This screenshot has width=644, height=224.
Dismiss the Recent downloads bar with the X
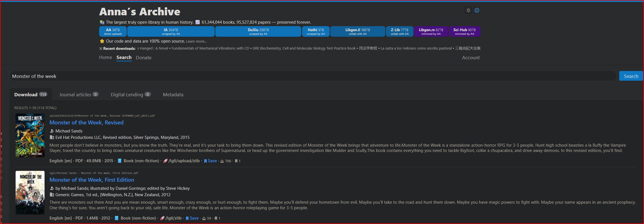(101, 48)
